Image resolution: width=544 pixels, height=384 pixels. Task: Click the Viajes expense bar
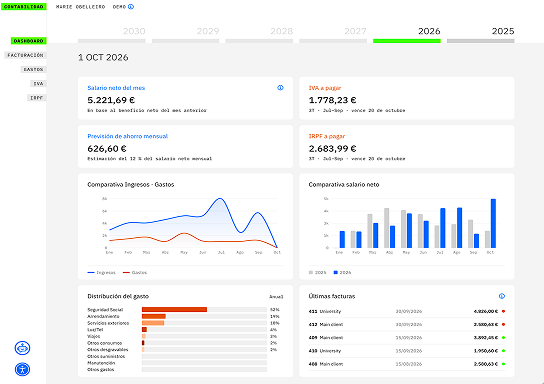point(144,336)
